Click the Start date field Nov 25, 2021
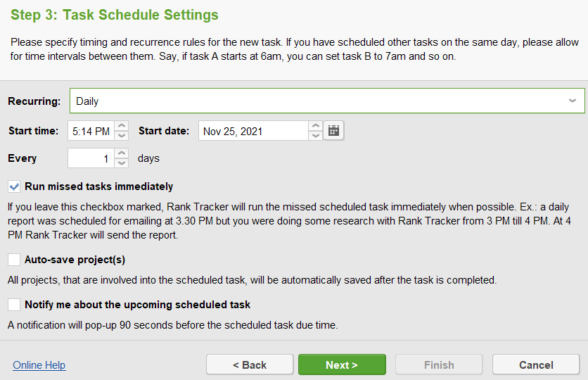588x380 pixels. pyautogui.click(x=253, y=131)
